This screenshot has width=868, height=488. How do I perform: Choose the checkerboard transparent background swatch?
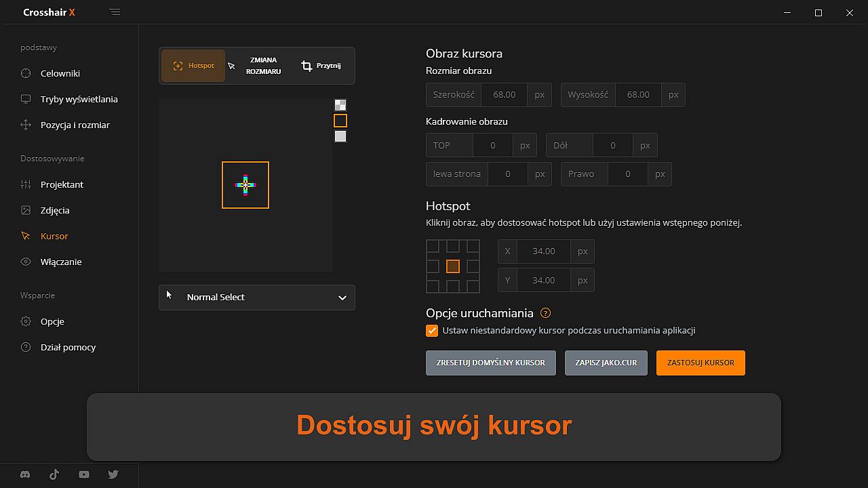click(340, 105)
